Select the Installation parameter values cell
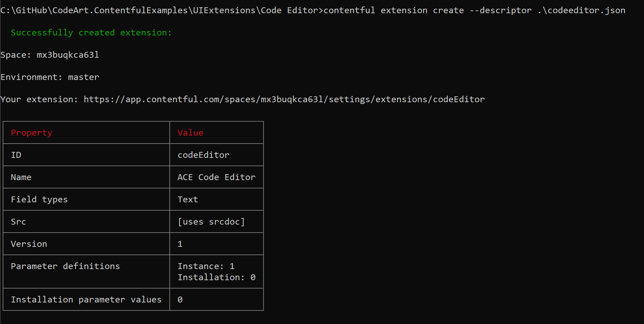This screenshot has height=324, width=644. tap(86, 299)
